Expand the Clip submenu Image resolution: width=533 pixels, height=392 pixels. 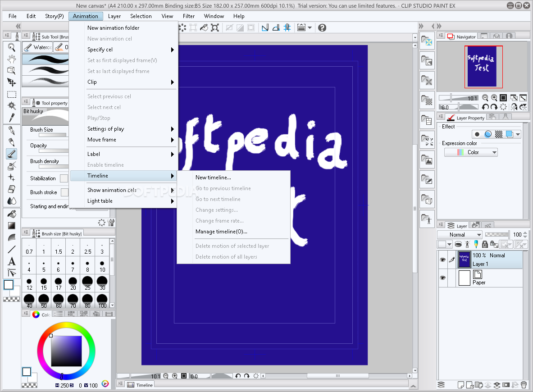pos(124,82)
